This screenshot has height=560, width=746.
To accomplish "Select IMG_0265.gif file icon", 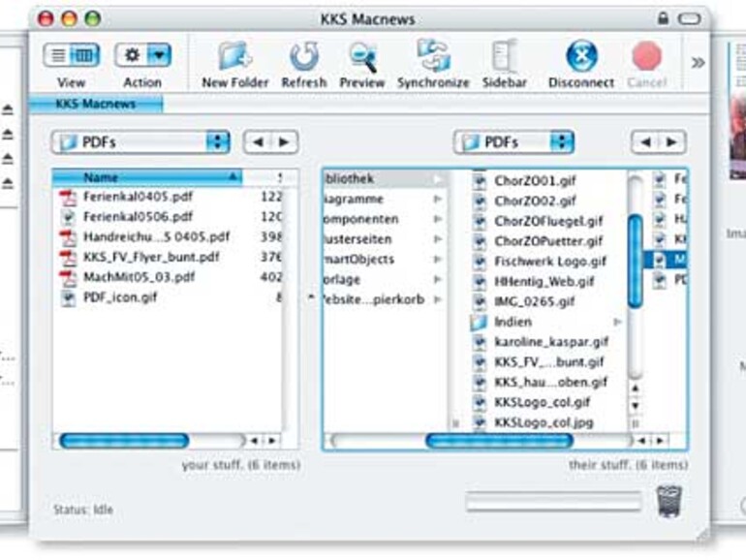I will click(480, 301).
